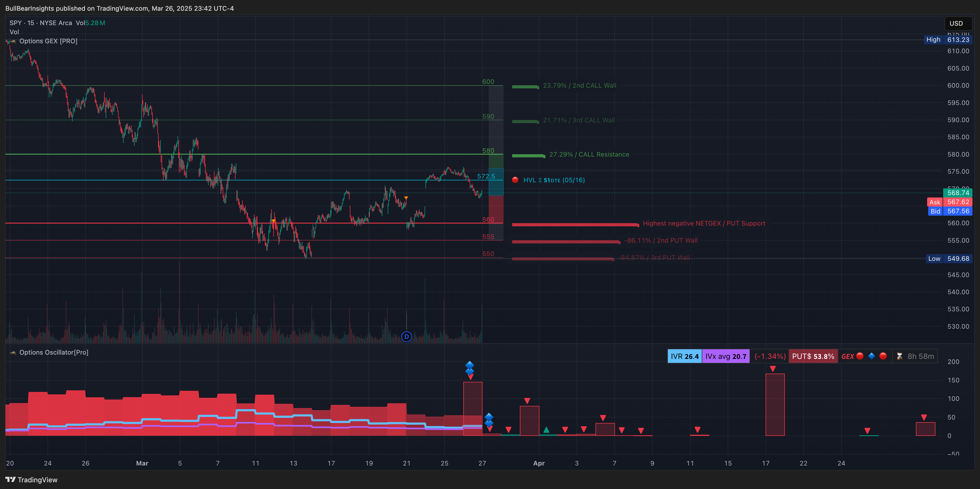Viewport: 980px width, 489px height.
Task: Click the 27.29% / CALL Resistance label
Action: coord(589,155)
